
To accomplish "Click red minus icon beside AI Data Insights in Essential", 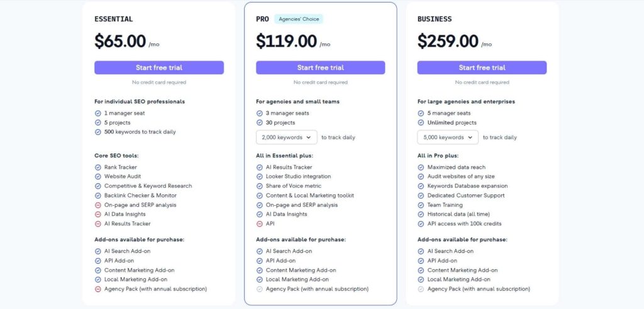I will 97,215.
